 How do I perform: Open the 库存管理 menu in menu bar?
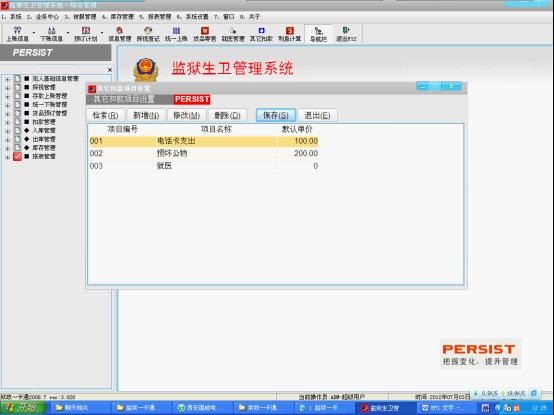(x=118, y=17)
